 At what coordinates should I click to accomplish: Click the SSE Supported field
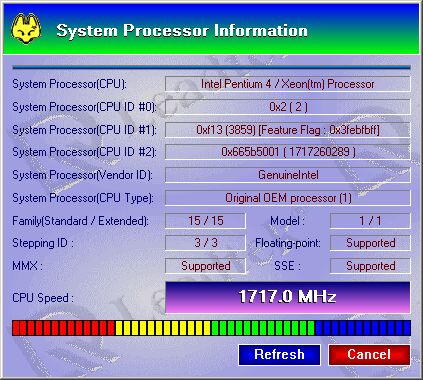[370, 266]
